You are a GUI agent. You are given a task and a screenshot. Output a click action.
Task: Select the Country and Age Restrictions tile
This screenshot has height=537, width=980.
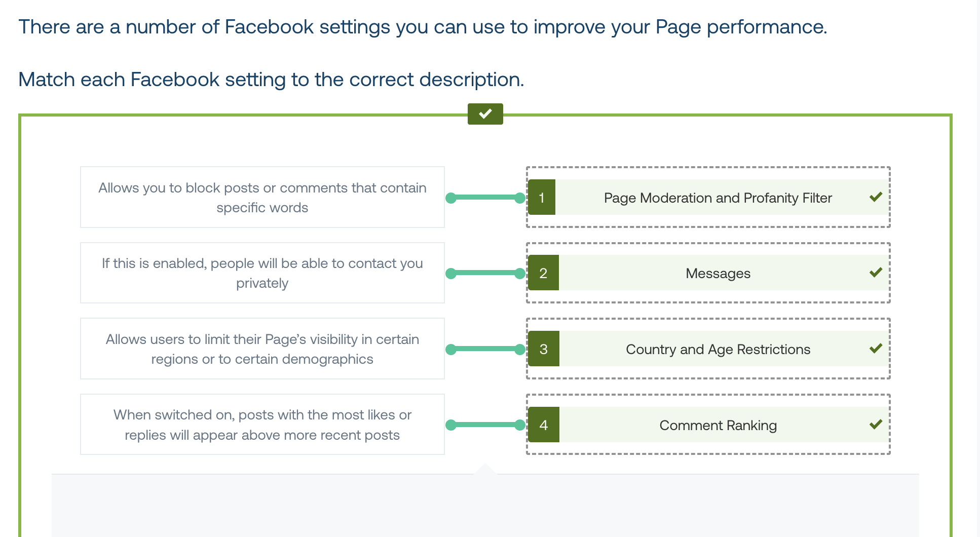[x=708, y=349]
